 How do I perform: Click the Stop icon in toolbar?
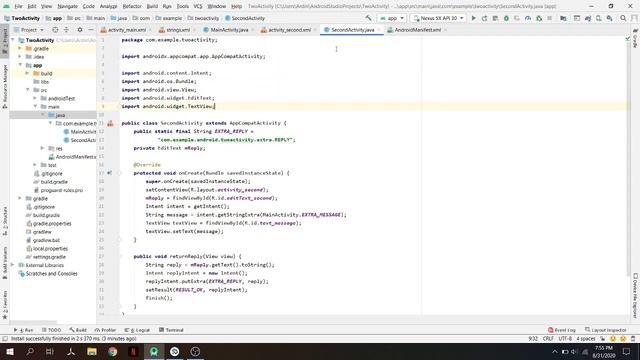(x=550, y=18)
